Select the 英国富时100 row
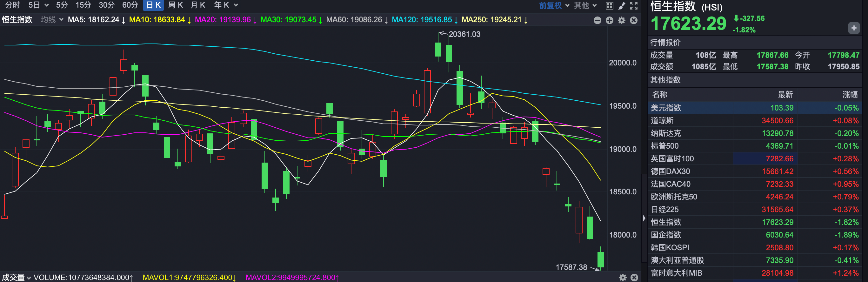868x282 pixels. (755, 159)
